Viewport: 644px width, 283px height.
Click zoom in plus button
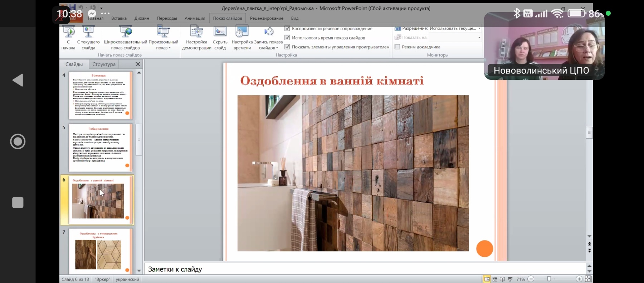pyautogui.click(x=579, y=279)
